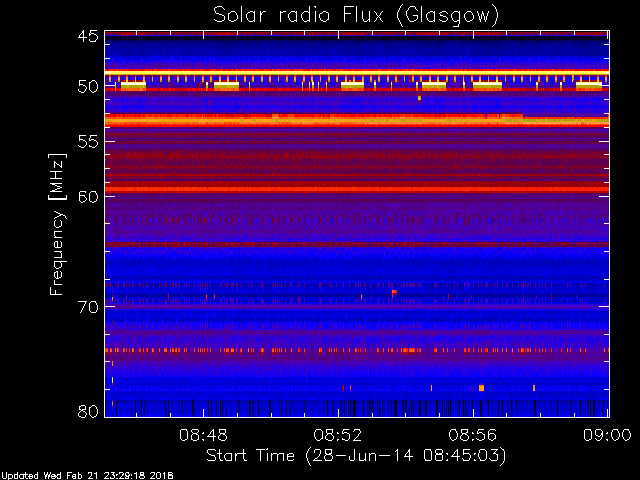Select the 45 frequency tick label
Image resolution: width=640 pixels, height=480 pixels.
click(88, 36)
